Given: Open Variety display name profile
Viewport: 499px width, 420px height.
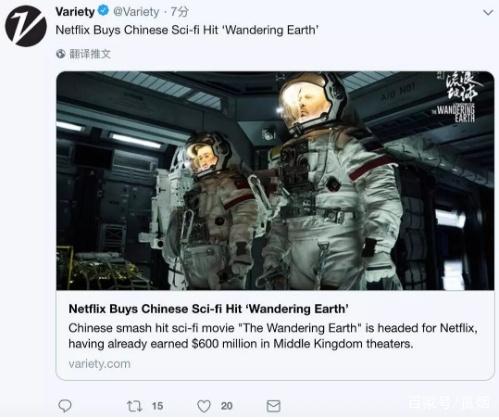Looking at the screenshot, I should point(75,12).
